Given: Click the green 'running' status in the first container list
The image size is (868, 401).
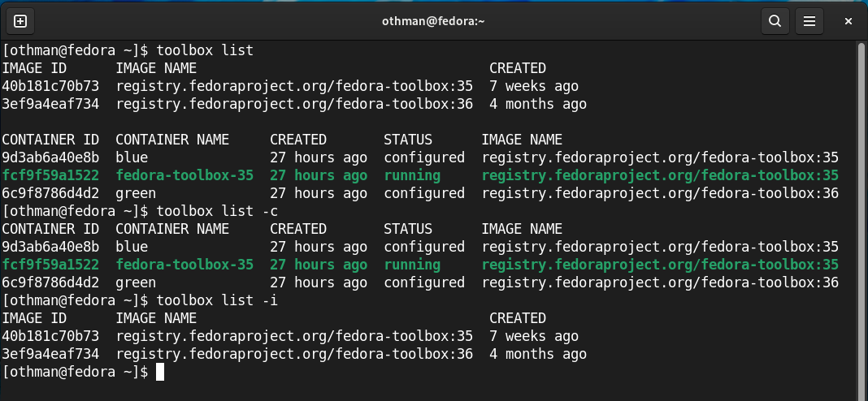Looking at the screenshot, I should [412, 175].
